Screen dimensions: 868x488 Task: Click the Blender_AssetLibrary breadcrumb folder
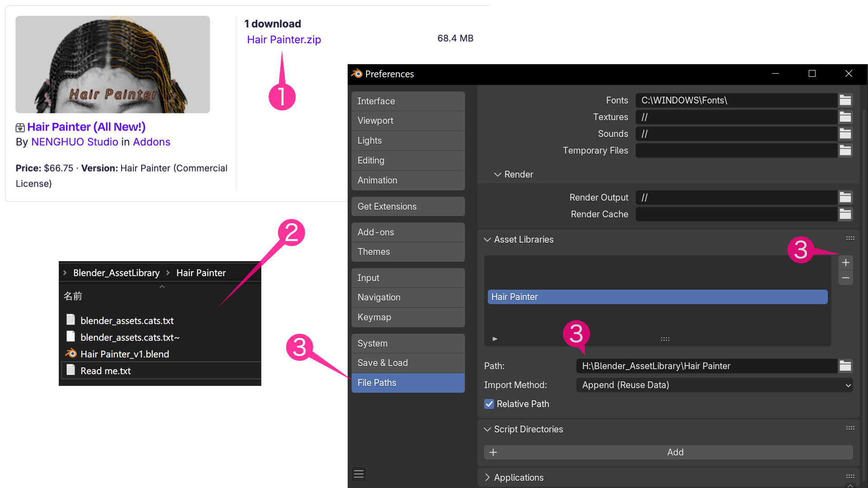tap(116, 273)
